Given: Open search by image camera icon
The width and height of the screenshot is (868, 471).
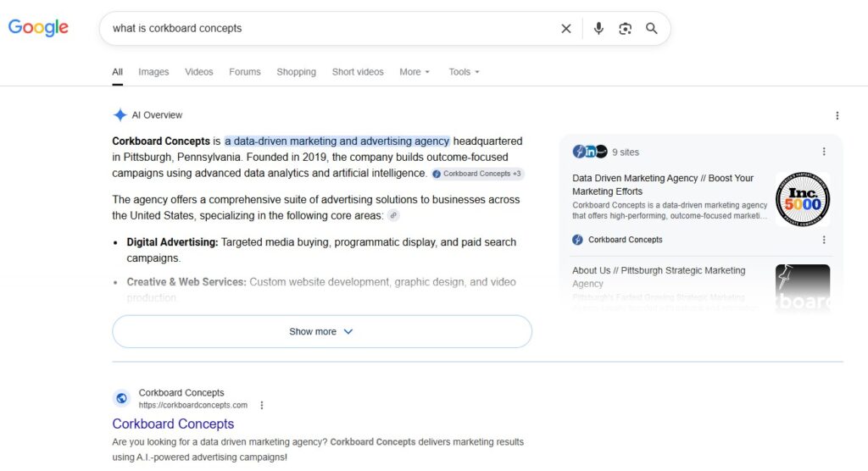Looking at the screenshot, I should [x=625, y=28].
